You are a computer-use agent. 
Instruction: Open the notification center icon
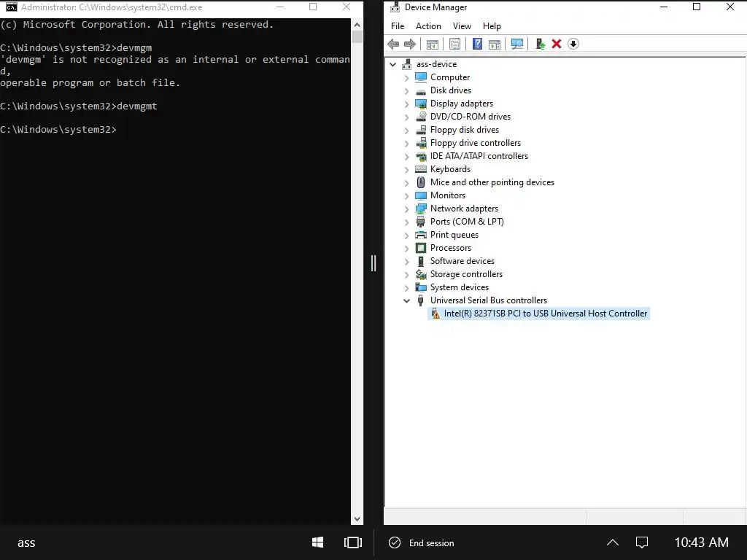642,542
